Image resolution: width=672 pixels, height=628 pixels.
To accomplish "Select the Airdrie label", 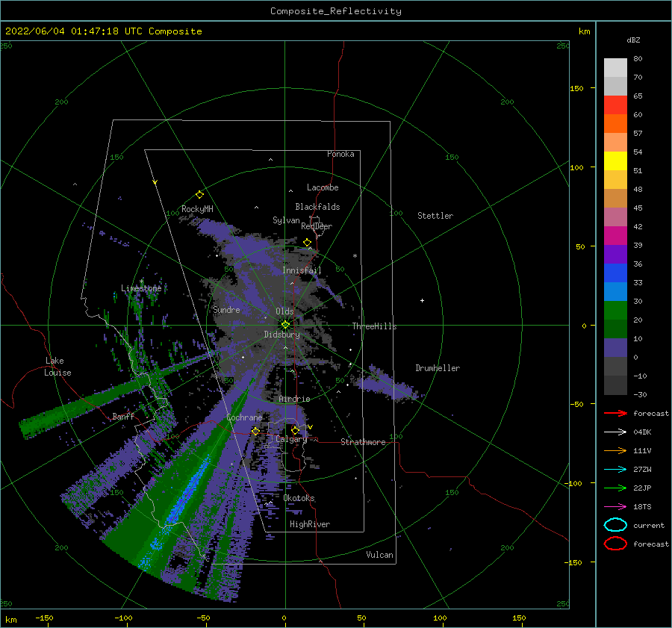I will pos(294,399).
